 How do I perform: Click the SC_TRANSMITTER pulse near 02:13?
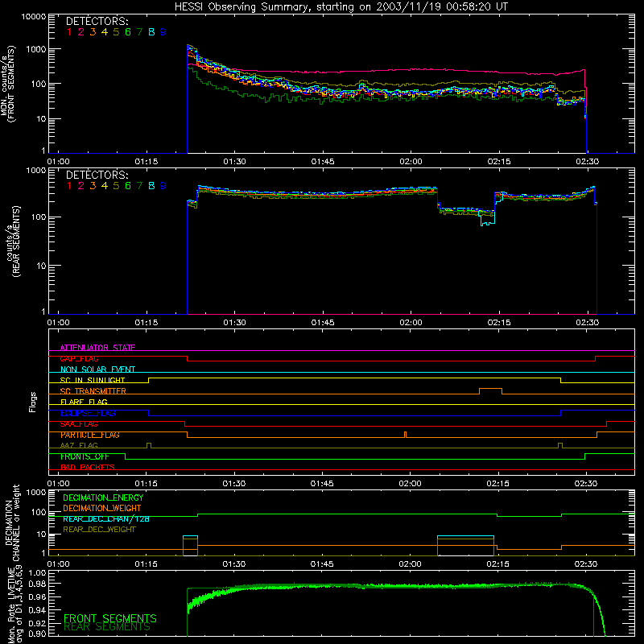coord(490,390)
